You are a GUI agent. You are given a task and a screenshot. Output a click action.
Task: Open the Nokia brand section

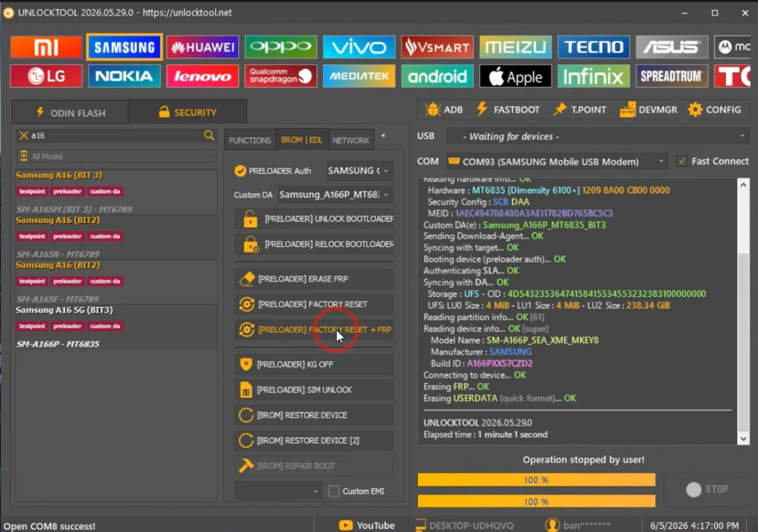point(124,76)
